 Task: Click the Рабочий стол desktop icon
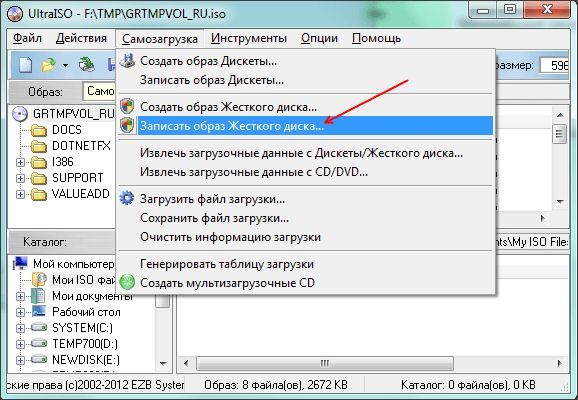tap(39, 312)
